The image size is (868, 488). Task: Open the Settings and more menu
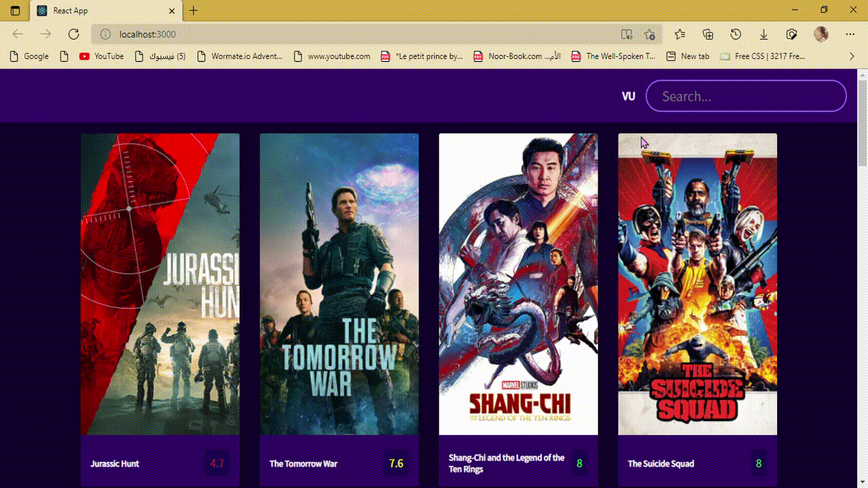[850, 34]
